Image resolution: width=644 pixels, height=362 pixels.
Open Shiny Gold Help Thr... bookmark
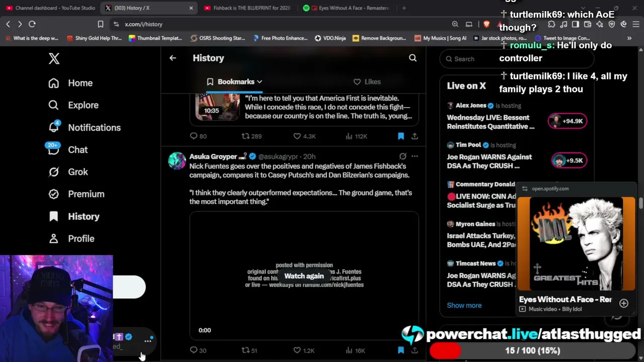pos(94,38)
